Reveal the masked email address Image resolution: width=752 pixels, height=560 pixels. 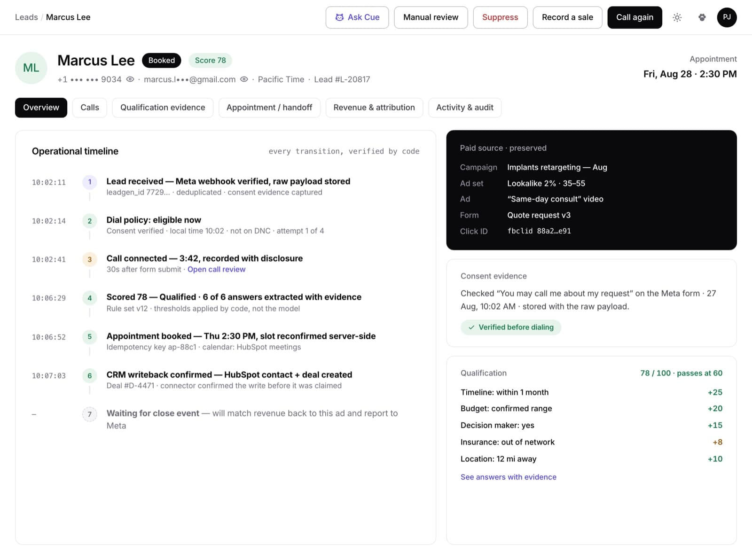pos(244,79)
